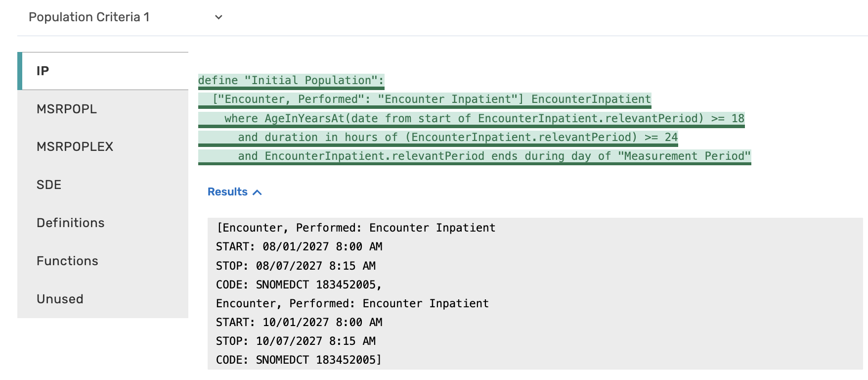Click the highlighted "Encounter, Performed" code line
Image resolution: width=868 pixels, height=380 pixels.
[424, 99]
